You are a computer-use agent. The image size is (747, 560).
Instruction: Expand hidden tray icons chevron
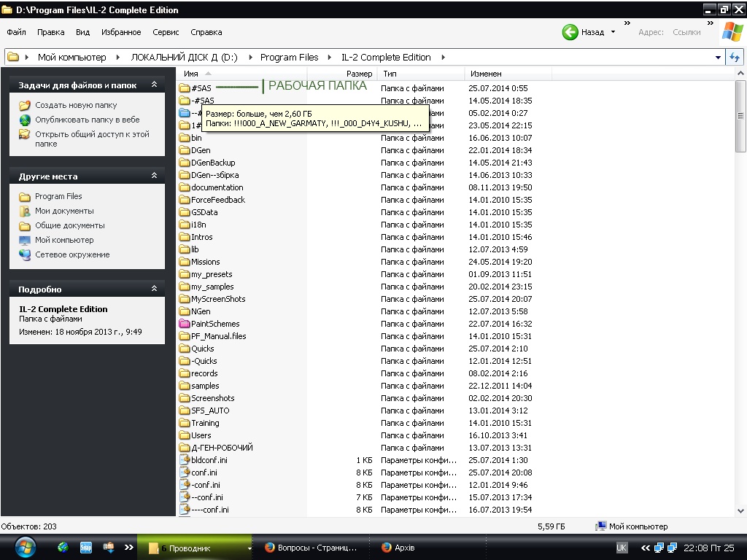[645, 548]
